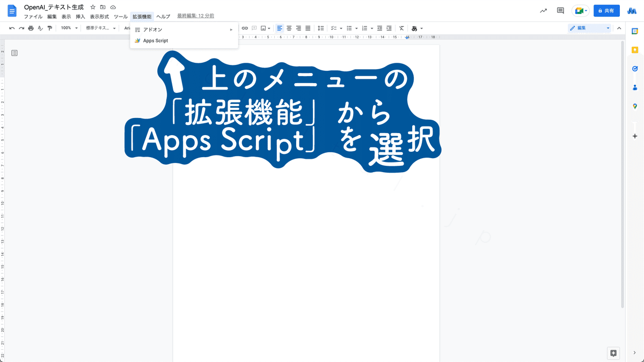Justify the text alignment
644x362 pixels.
(x=308, y=28)
